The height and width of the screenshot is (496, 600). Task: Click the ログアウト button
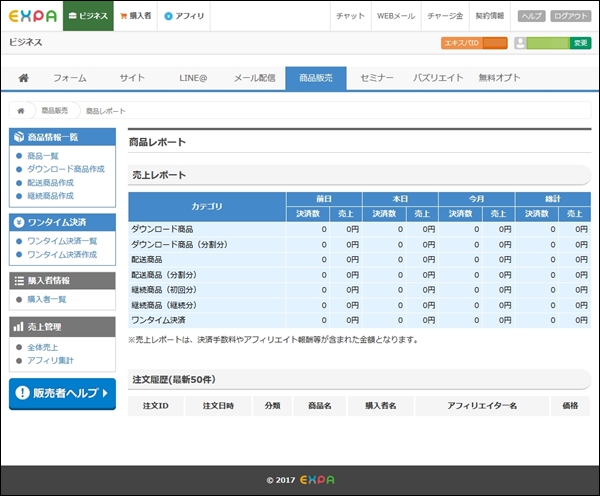pos(571,16)
